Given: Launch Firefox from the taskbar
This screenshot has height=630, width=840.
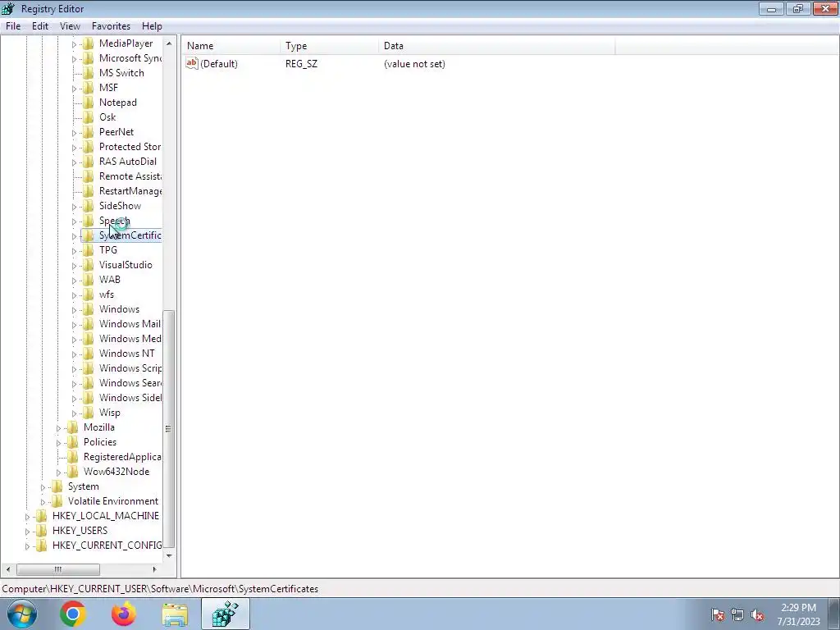Looking at the screenshot, I should point(124,614).
